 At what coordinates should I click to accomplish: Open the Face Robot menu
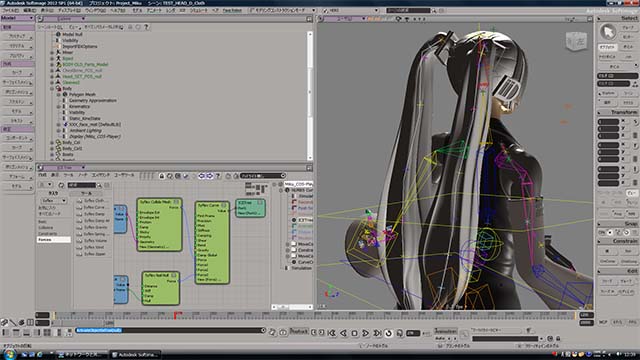tap(232, 10)
